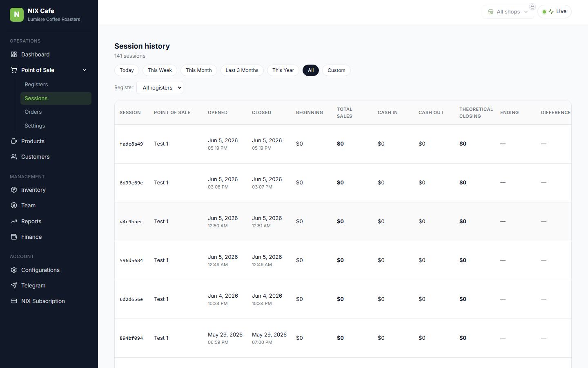Open Inventory in the sidebar
The width and height of the screenshot is (588, 368).
(x=49, y=190)
